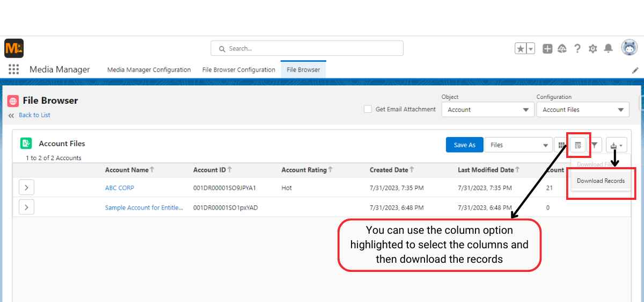
Task: Click the Favorites star icon
Action: pos(521,49)
